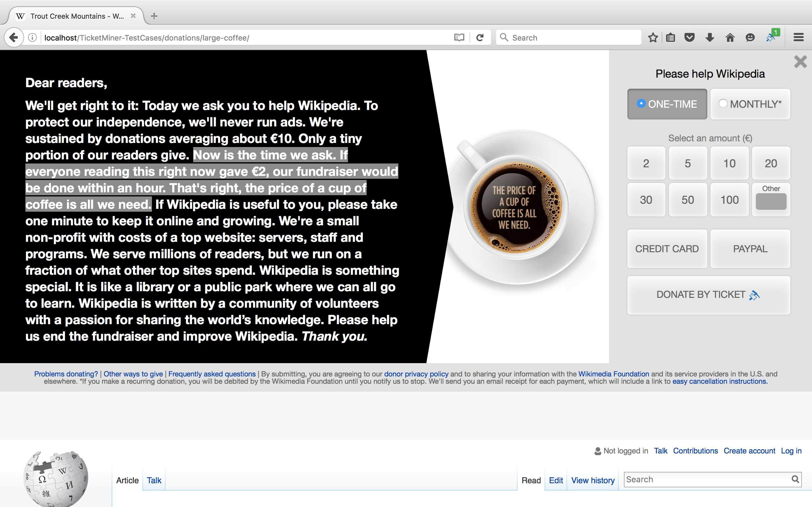Go to browser home page icon

pos(730,38)
